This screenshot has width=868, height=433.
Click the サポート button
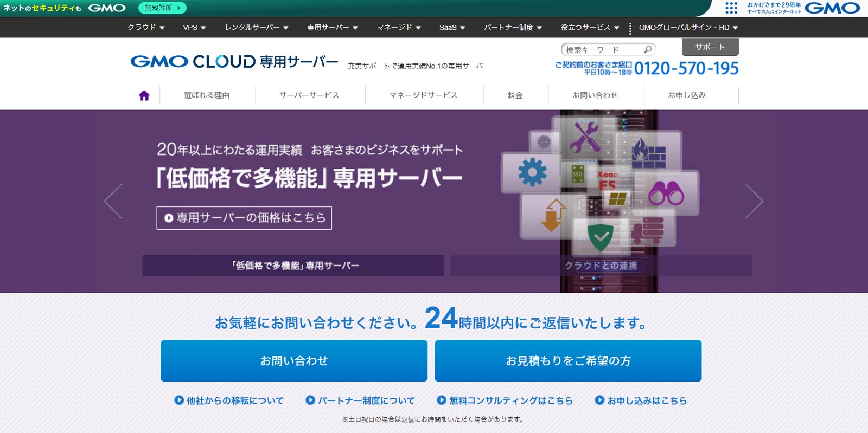point(710,47)
